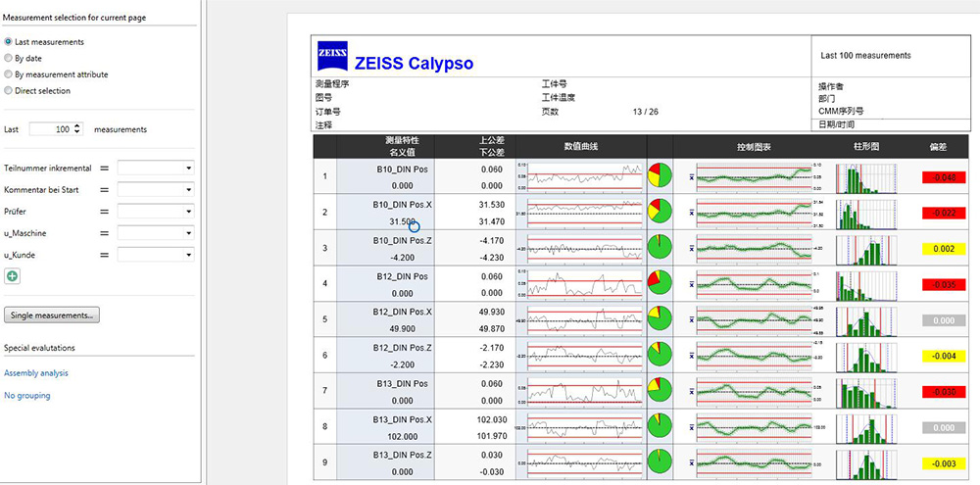Click the No grouping link

[x=27, y=396]
